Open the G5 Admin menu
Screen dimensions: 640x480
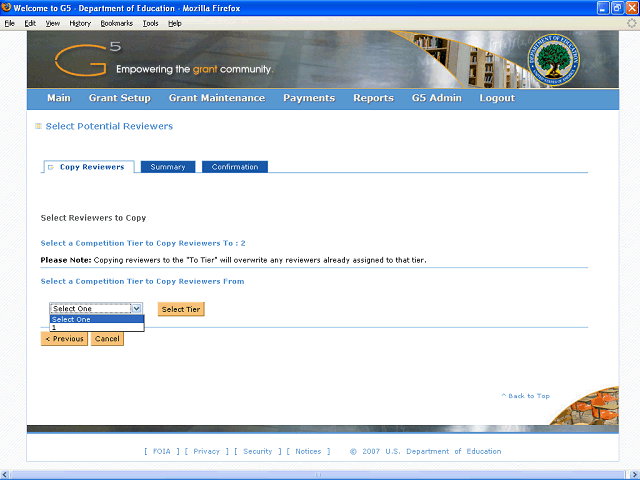[x=436, y=98]
